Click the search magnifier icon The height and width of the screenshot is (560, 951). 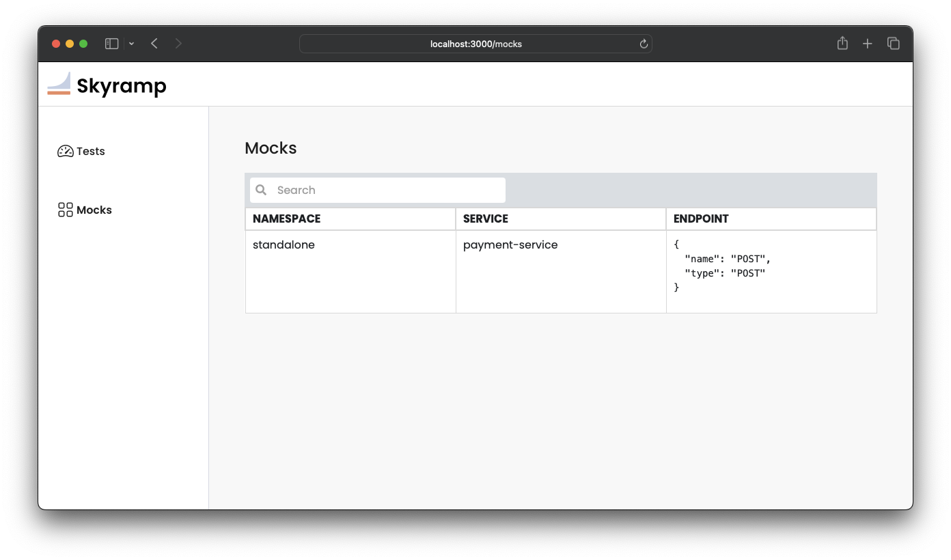coord(261,190)
